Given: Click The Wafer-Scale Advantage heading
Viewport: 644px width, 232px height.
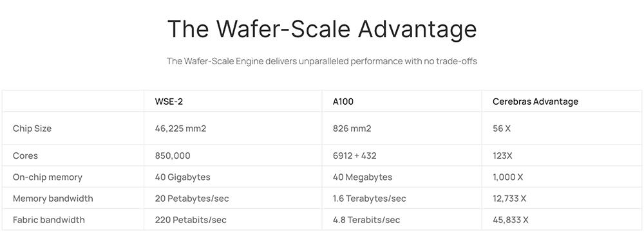Looking at the screenshot, I should [322, 29].
